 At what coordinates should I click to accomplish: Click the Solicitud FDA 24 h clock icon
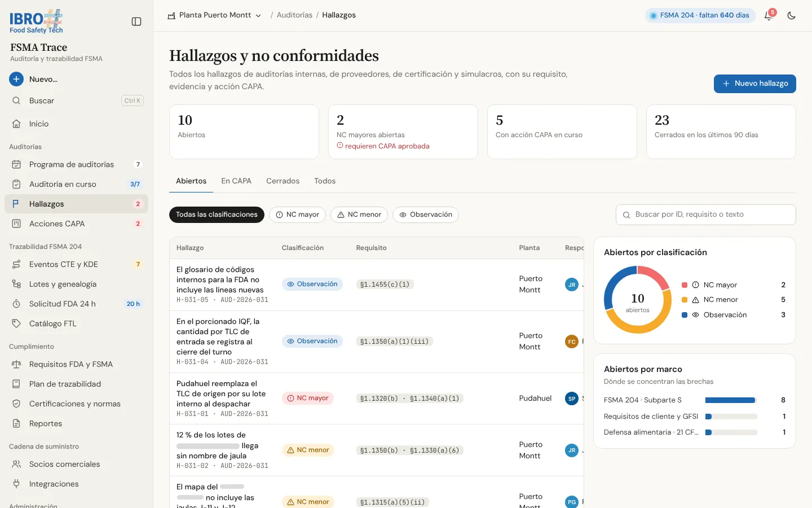tap(16, 304)
